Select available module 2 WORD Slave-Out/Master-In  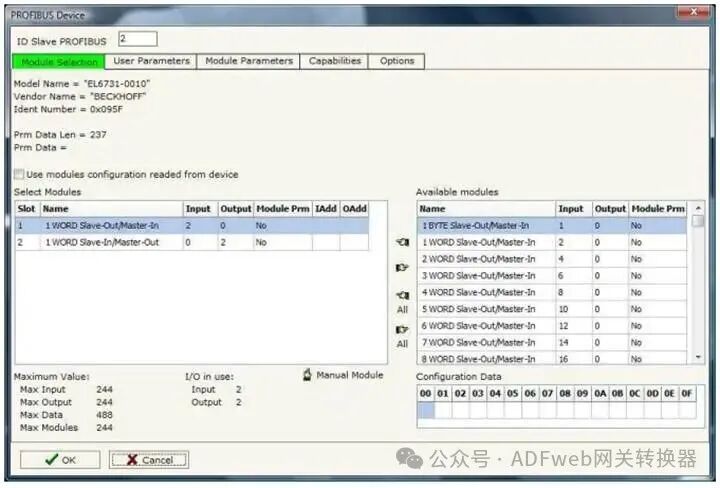[x=552, y=259]
